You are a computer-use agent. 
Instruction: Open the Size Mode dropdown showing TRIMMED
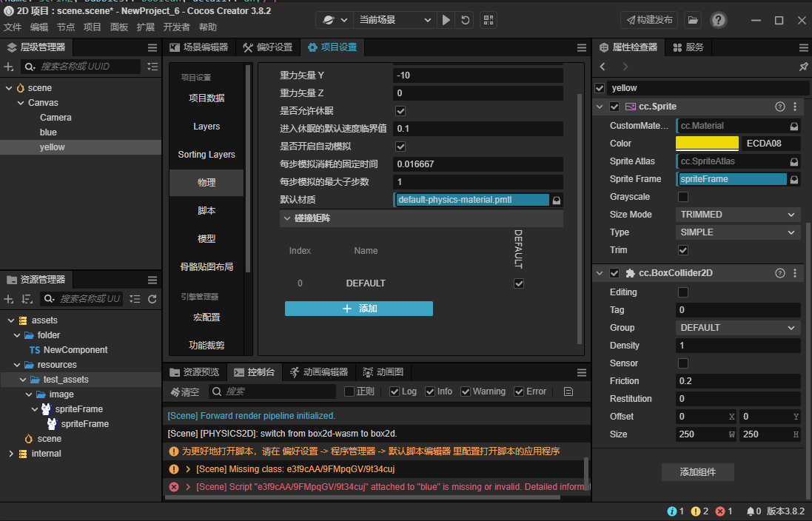737,214
